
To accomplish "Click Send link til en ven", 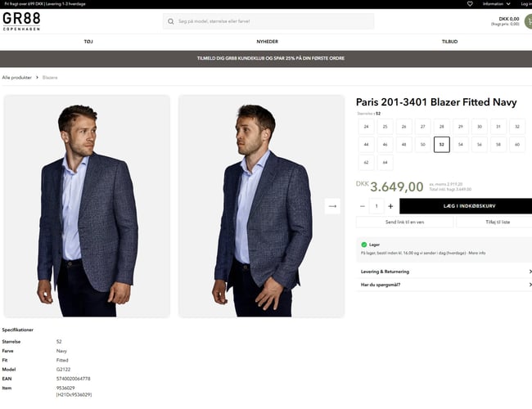I will [405, 222].
